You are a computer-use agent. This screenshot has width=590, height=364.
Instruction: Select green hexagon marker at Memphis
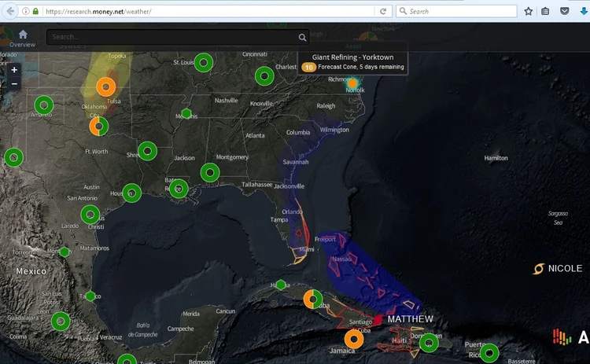(x=186, y=112)
